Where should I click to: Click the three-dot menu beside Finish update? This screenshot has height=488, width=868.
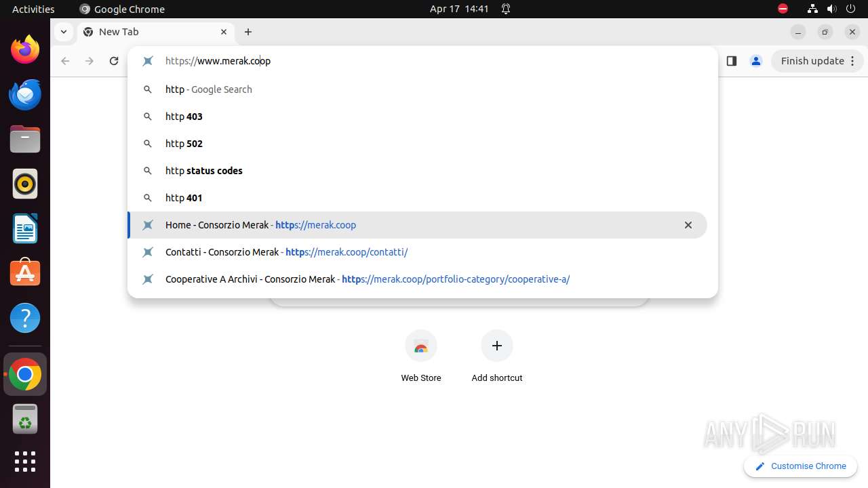click(x=854, y=61)
